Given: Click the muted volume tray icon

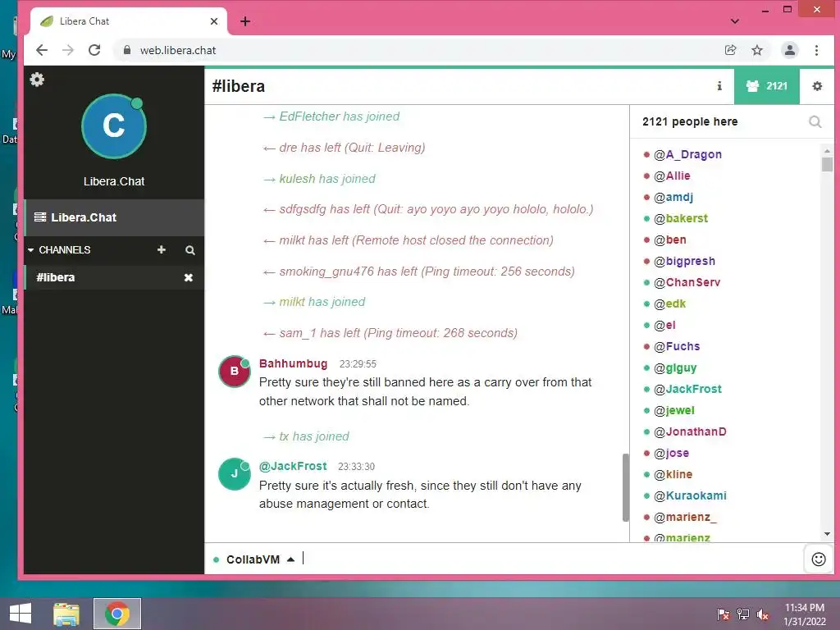Looking at the screenshot, I should (762, 614).
